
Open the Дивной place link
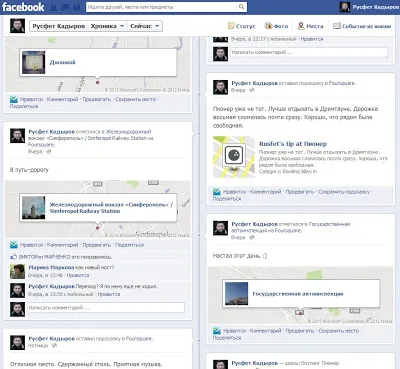(62, 62)
